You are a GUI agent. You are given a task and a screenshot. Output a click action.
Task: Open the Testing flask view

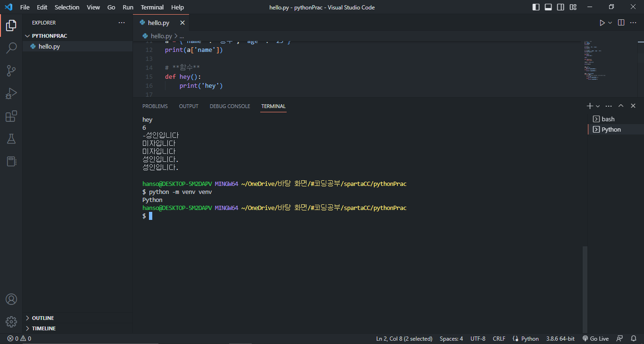click(11, 139)
